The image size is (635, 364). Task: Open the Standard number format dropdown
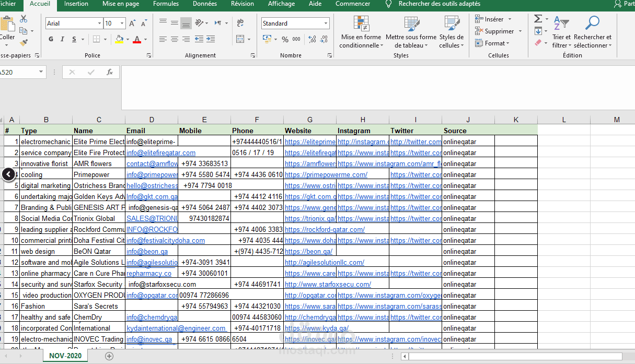(326, 24)
